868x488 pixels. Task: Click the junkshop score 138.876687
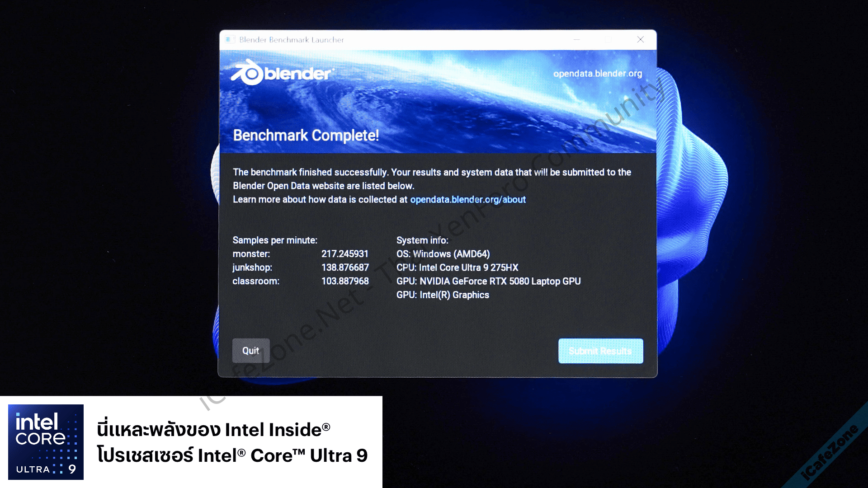tap(344, 267)
